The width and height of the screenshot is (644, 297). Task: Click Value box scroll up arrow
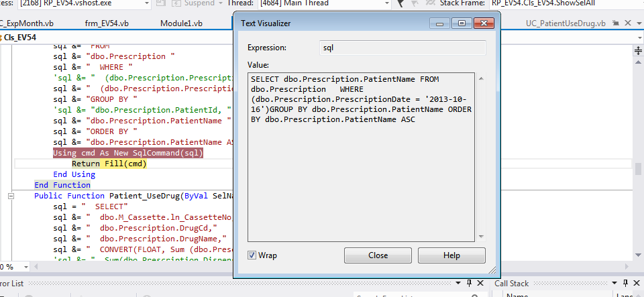[480, 78]
